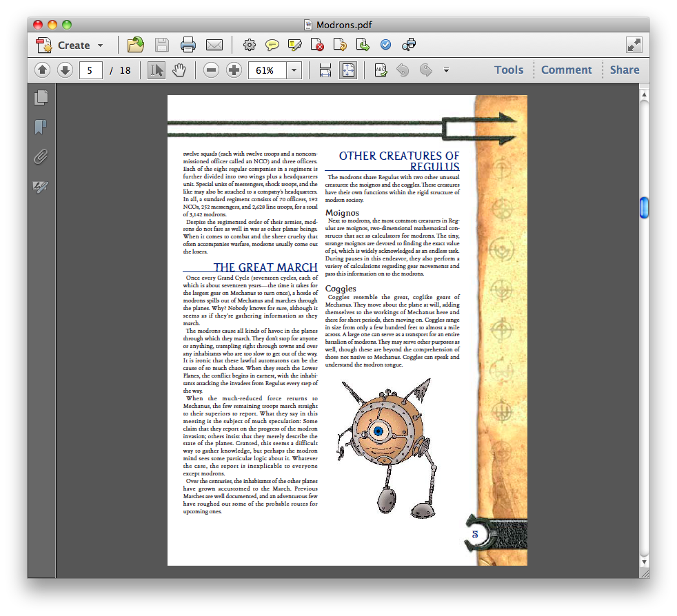
Task: Open the page thumbnails panel
Action: coord(41,98)
